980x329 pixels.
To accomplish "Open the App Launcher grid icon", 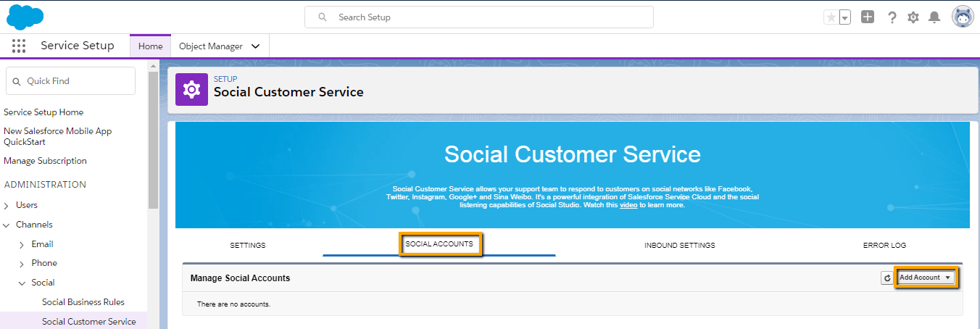I will coord(19,46).
